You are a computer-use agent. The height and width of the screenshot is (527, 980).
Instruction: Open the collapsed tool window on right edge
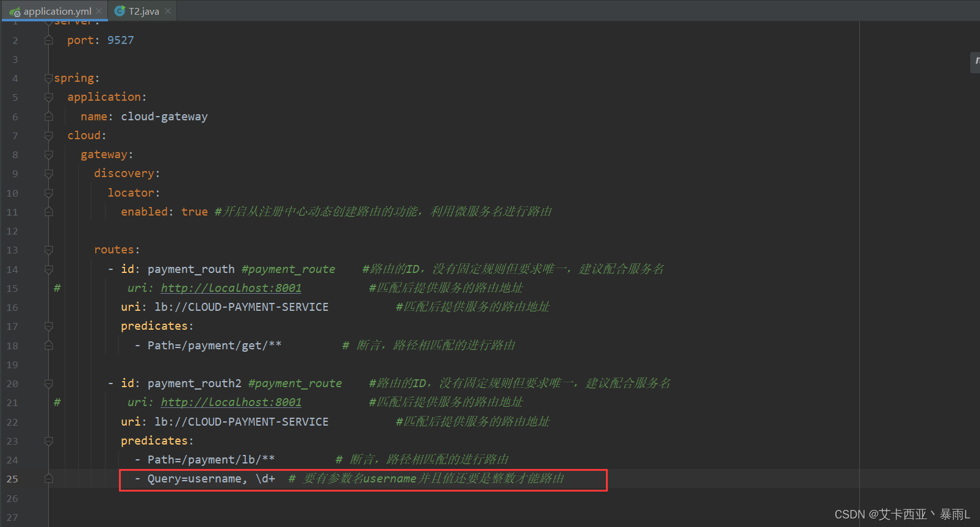975,62
